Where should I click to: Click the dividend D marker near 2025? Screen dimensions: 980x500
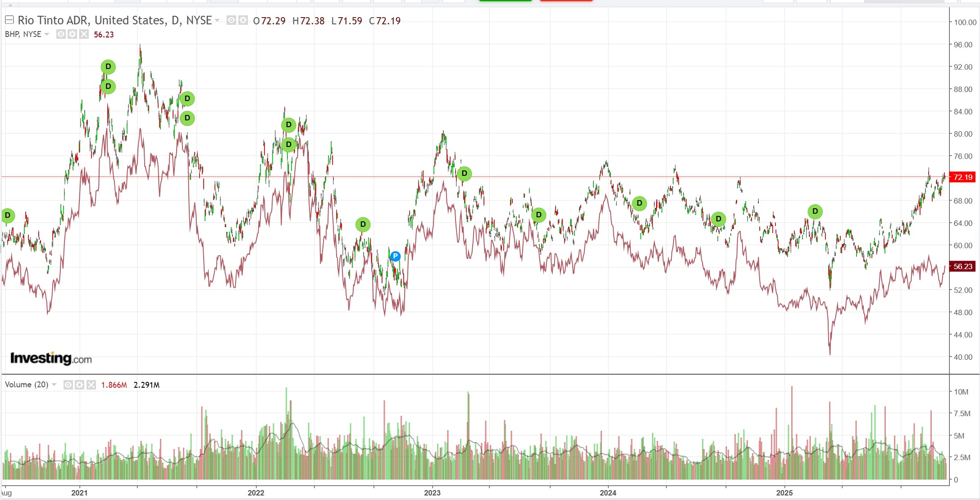pyautogui.click(x=815, y=211)
